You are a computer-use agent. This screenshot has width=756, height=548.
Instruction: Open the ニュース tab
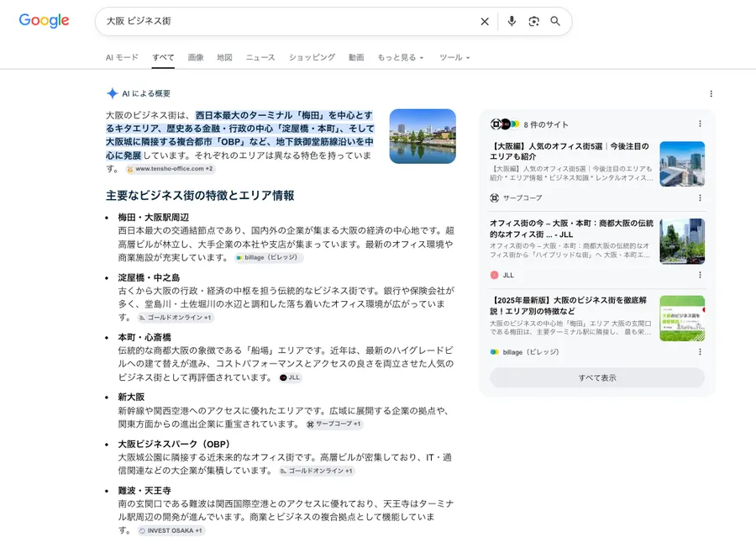click(x=260, y=57)
